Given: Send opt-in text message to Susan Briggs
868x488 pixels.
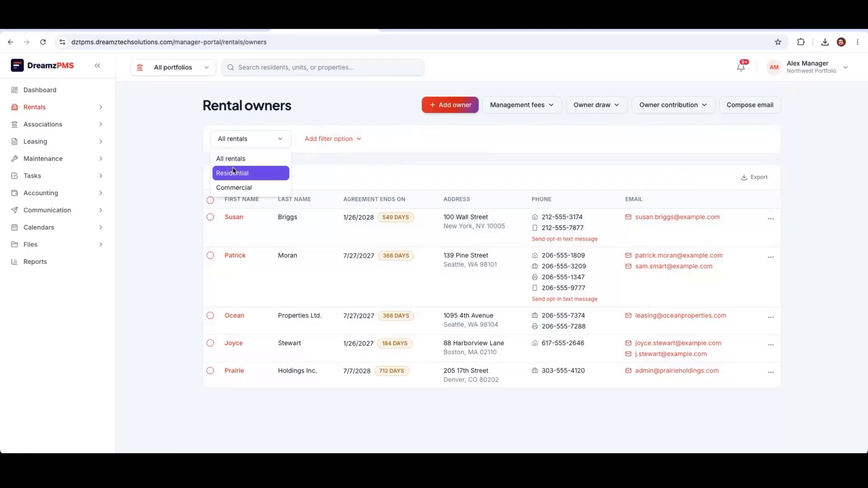Looking at the screenshot, I should click(564, 239).
